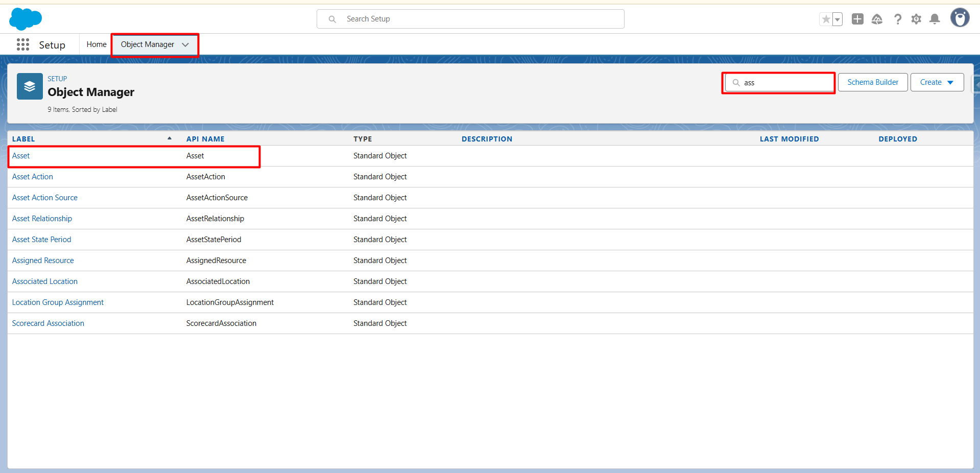Switch to the Home tab

click(97, 44)
